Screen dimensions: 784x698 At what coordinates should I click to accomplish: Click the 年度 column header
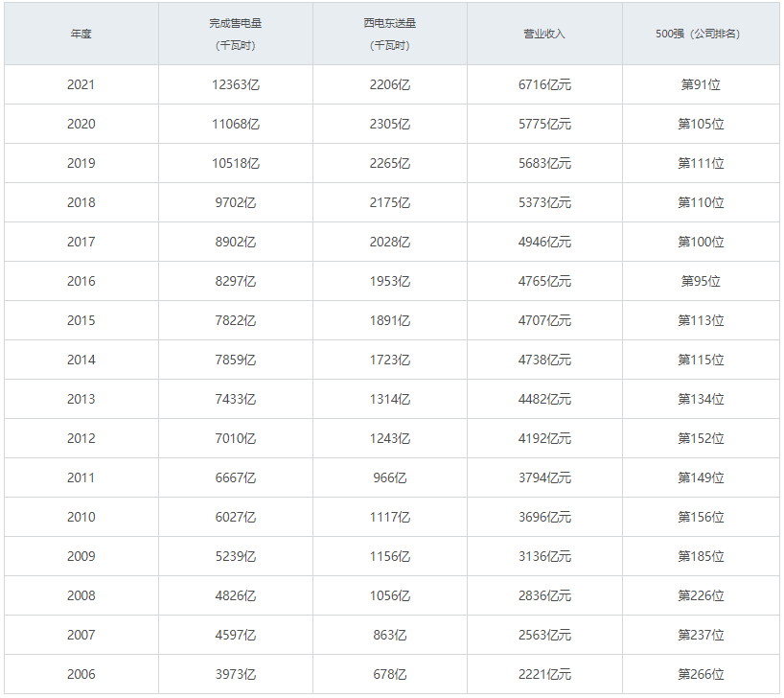(81, 34)
